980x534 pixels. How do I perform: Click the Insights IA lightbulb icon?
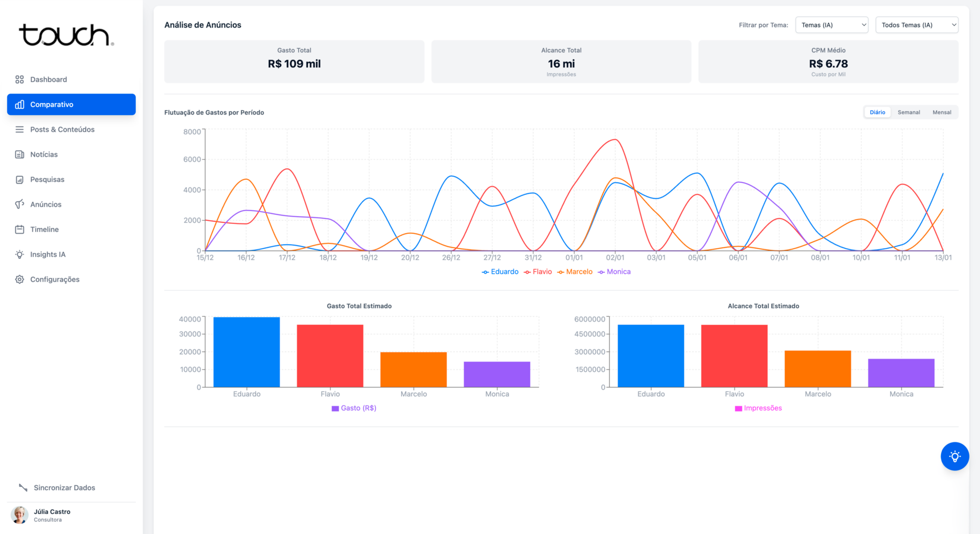20,254
